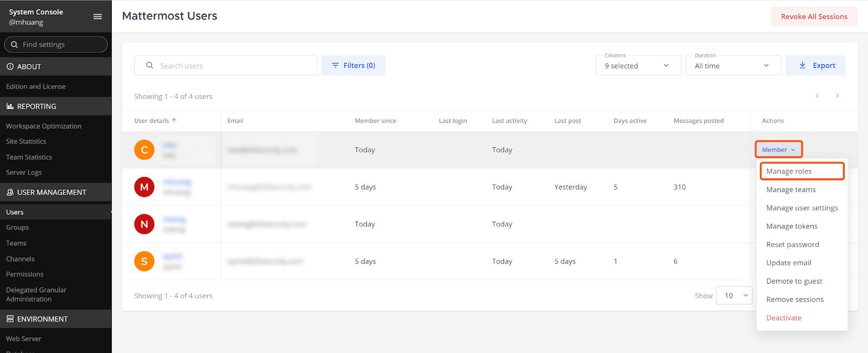
Task: Open Permissions in the sidebar
Action: pyautogui.click(x=25, y=274)
